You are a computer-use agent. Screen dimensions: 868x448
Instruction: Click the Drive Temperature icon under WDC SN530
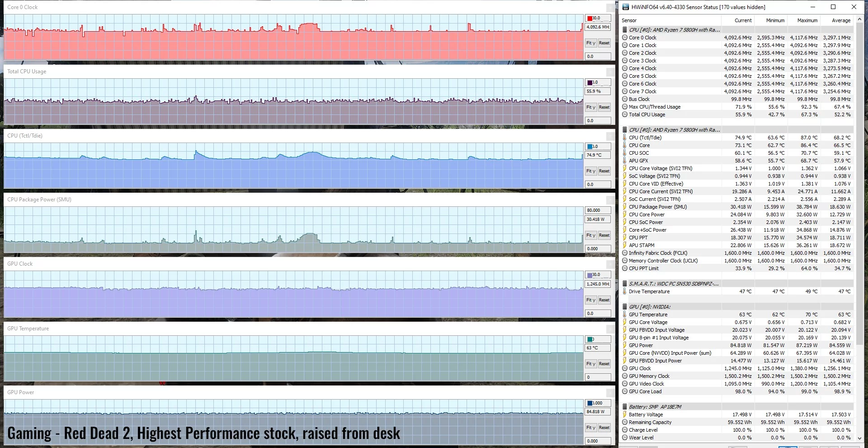click(x=625, y=291)
